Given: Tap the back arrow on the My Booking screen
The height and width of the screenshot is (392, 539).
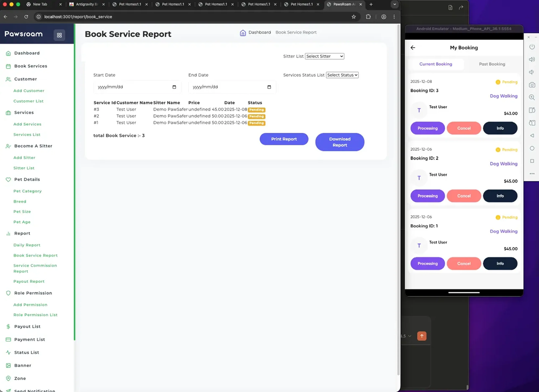Looking at the screenshot, I should [x=413, y=48].
